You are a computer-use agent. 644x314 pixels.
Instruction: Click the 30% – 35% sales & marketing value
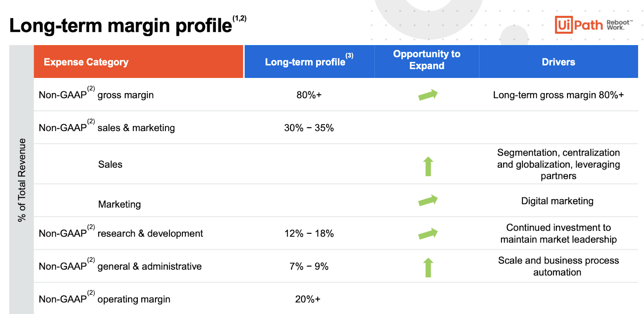[x=309, y=128]
